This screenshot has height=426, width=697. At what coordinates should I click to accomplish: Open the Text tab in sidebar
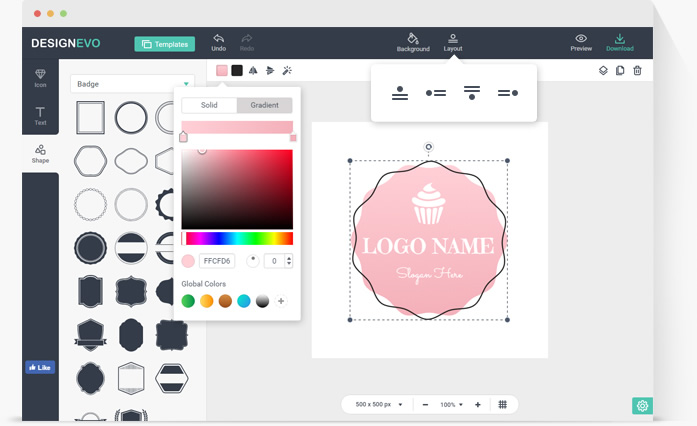40,116
